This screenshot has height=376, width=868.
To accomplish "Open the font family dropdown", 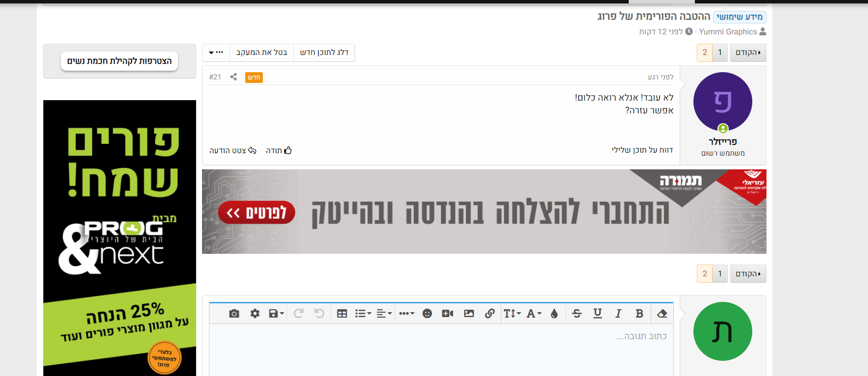I will tap(534, 314).
